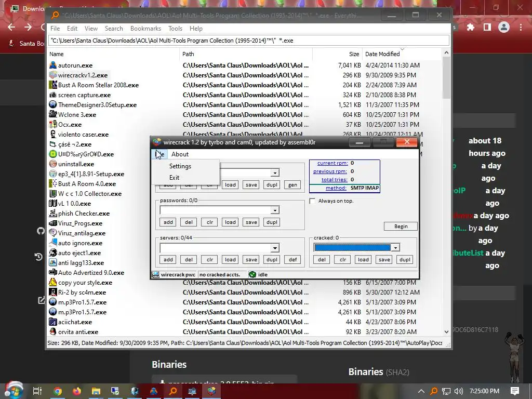Click the history icon in the page sidebar
Screen dimensions: 532x399
point(38,257)
